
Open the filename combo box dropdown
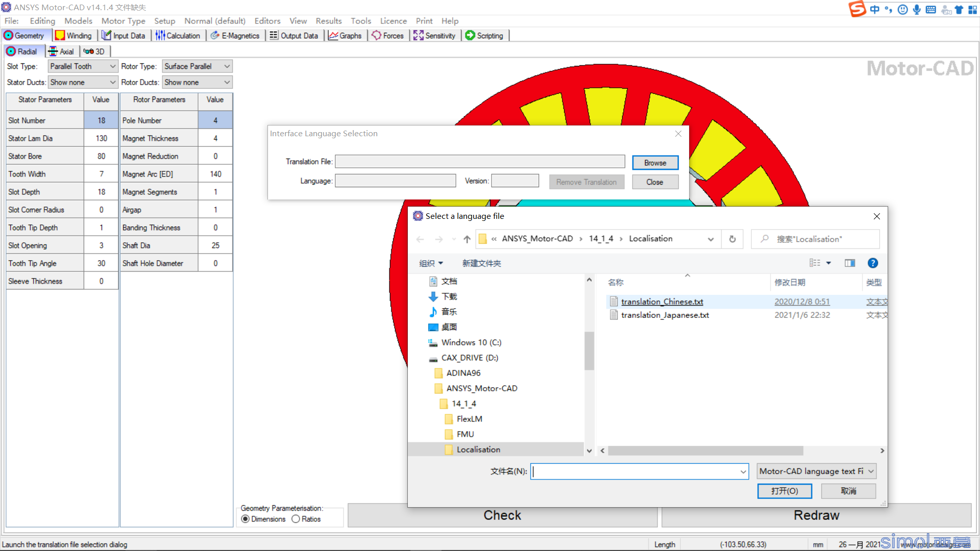click(x=743, y=472)
